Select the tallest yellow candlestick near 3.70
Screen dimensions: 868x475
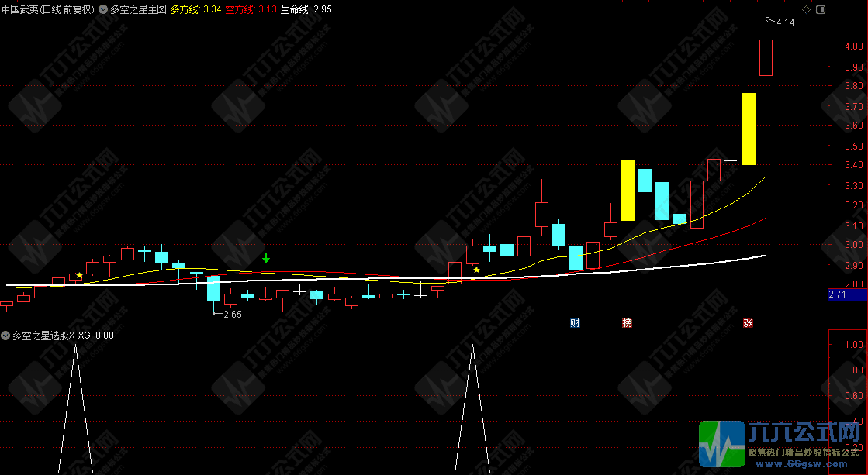pos(749,129)
